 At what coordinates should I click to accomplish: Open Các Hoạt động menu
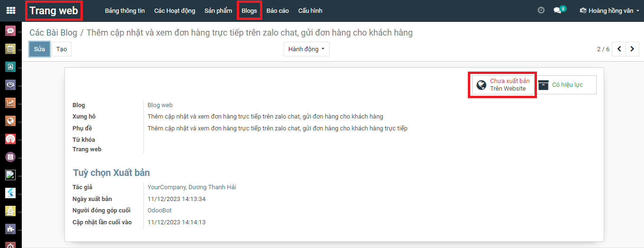pos(175,10)
